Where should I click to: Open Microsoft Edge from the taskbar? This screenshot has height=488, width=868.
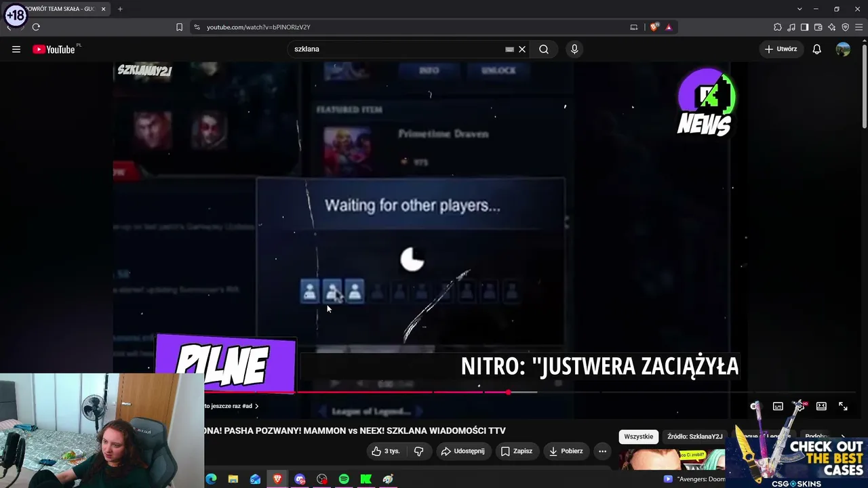pyautogui.click(x=211, y=479)
